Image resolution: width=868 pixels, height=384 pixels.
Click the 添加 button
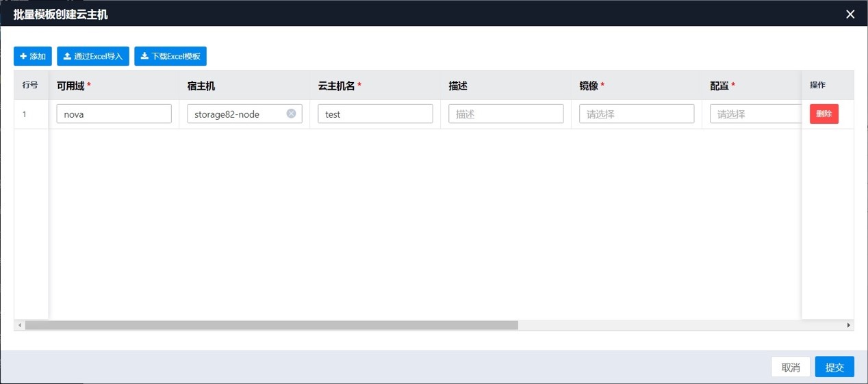pyautogui.click(x=33, y=56)
